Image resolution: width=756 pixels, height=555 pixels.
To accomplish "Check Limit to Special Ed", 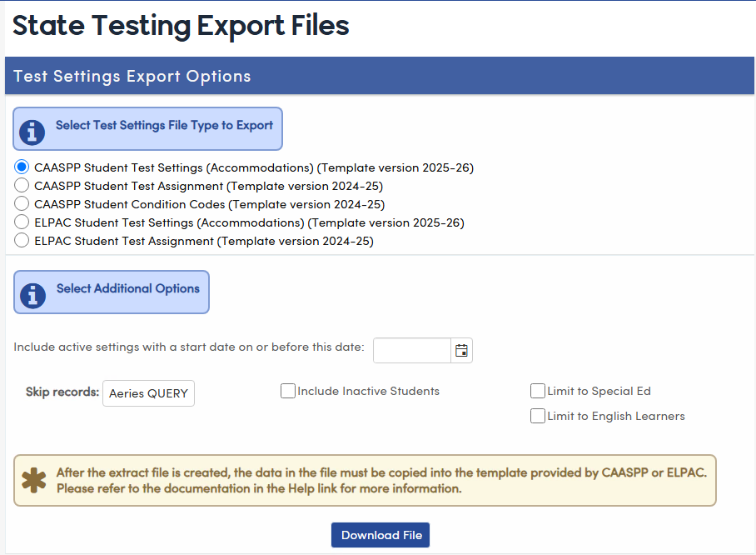I will click(538, 391).
